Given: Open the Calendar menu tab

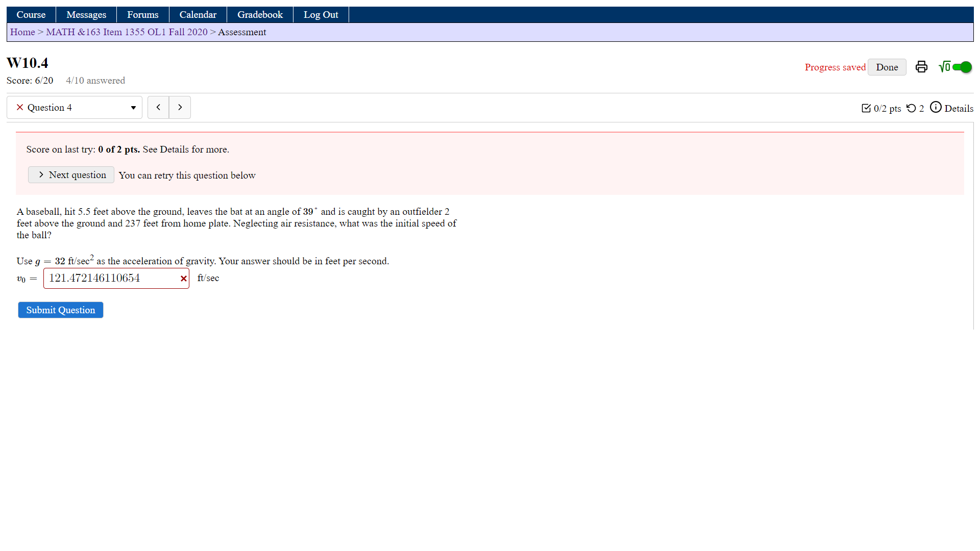Looking at the screenshot, I should pyautogui.click(x=198, y=15).
